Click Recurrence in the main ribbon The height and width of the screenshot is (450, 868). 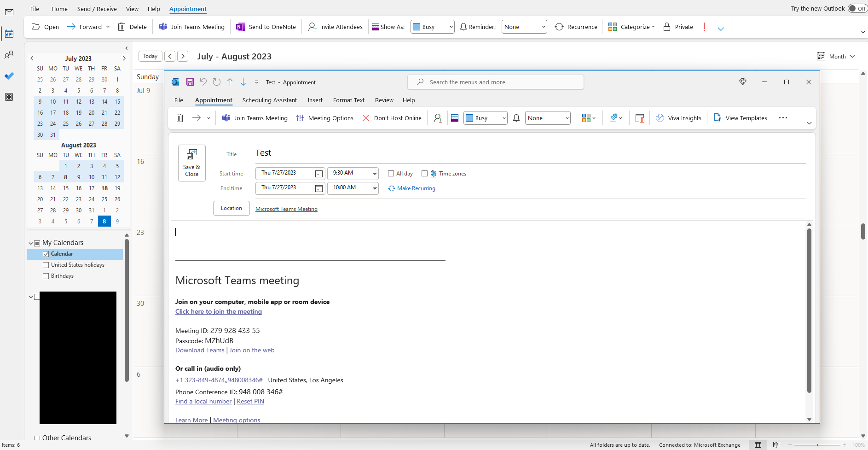click(576, 27)
